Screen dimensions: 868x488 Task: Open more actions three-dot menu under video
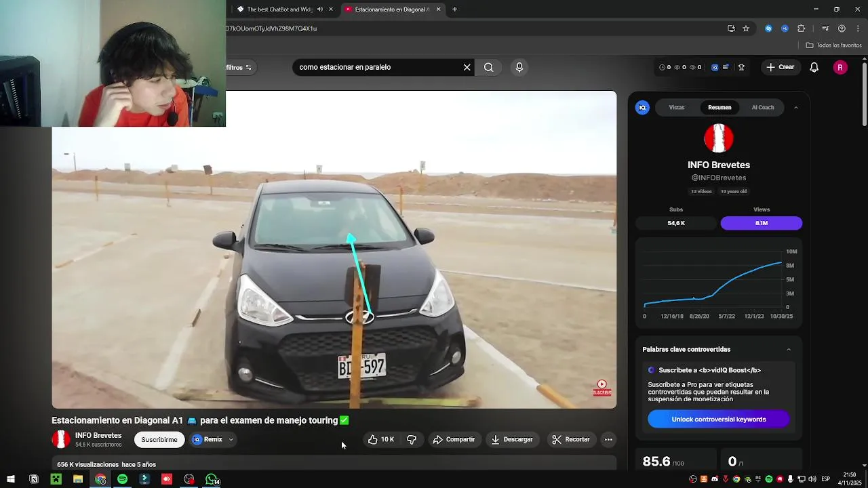point(608,439)
